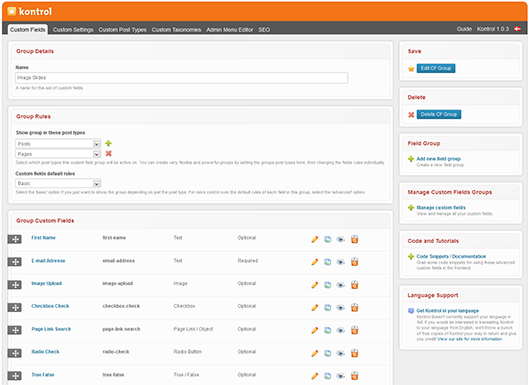Open the Checkbox Check field link

[50, 306]
